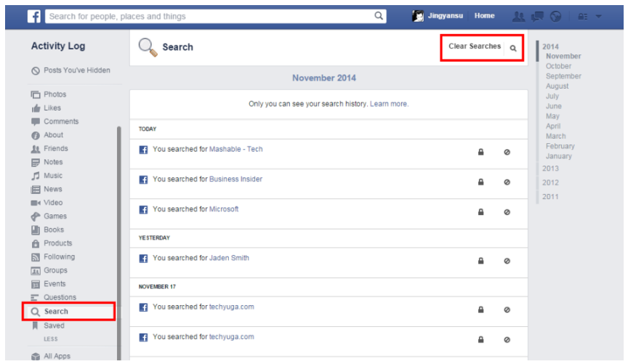Jump to September in timeline
Image resolution: width=628 pixels, height=364 pixels.
coord(563,76)
